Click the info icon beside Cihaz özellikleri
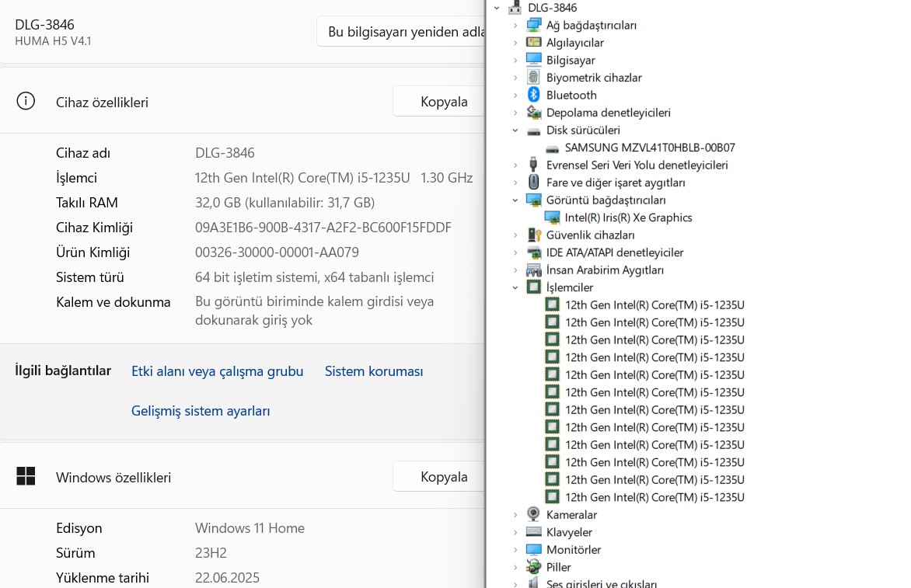The width and height of the screenshot is (911, 588). coord(26,101)
